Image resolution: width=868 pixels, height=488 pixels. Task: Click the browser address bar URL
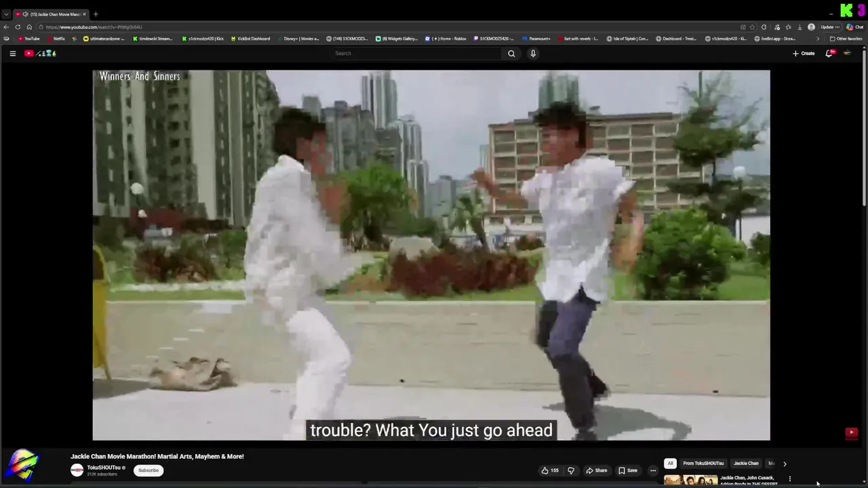point(94,27)
